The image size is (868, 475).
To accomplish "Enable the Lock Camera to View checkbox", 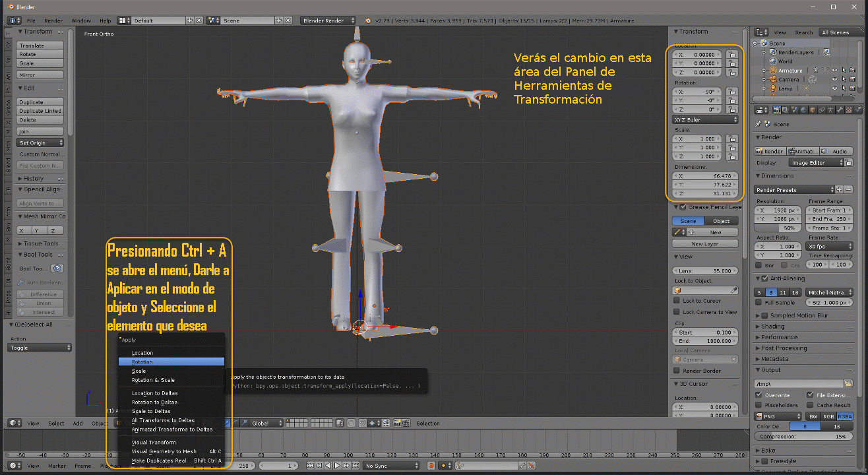I will tap(677, 312).
